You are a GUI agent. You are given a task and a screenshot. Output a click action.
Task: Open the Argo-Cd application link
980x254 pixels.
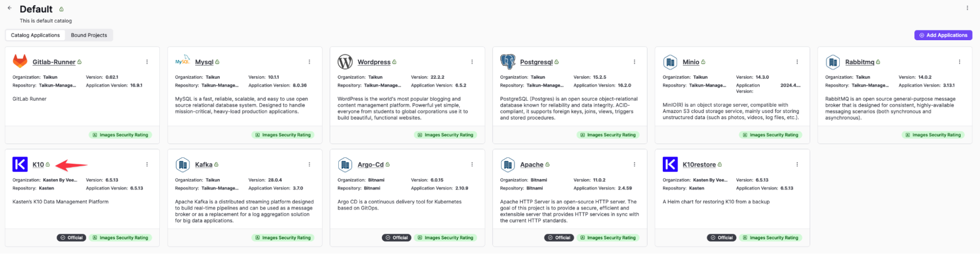coord(371,165)
